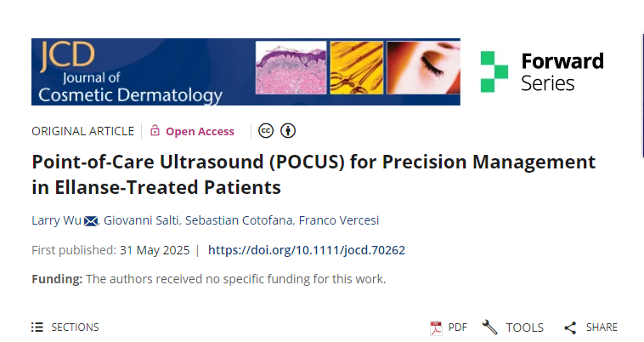644x342 pixels.
Task: Click the Sections list icon
Action: (x=37, y=328)
